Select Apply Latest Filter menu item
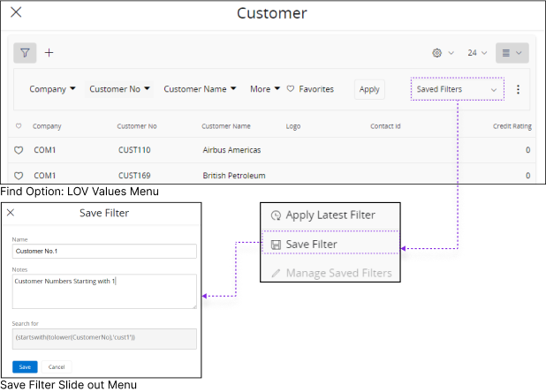Image resolution: width=546 pixels, height=392 pixels. coord(330,215)
